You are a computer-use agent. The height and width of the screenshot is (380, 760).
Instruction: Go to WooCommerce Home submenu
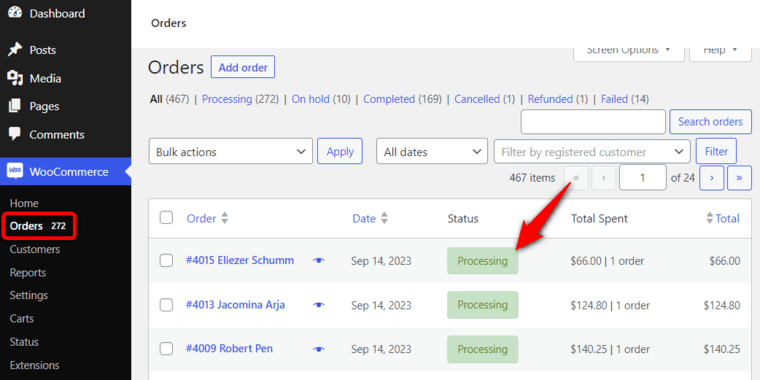[x=24, y=203]
